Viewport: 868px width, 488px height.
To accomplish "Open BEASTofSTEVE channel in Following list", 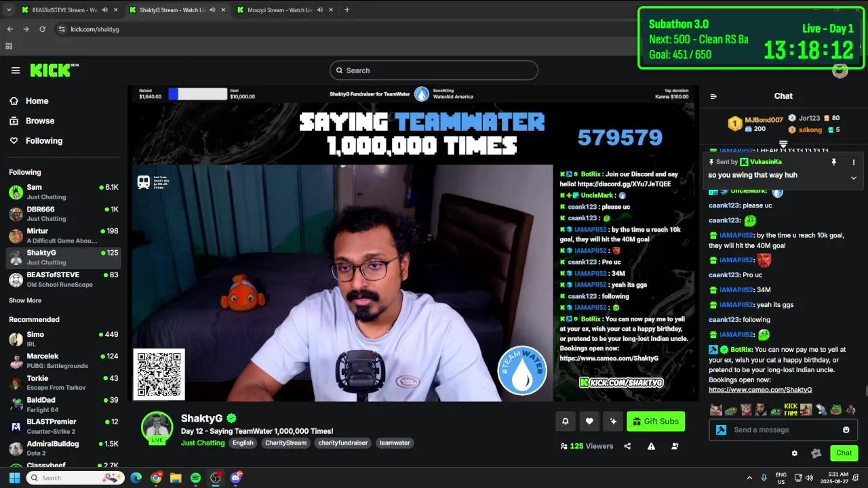I will [64, 279].
